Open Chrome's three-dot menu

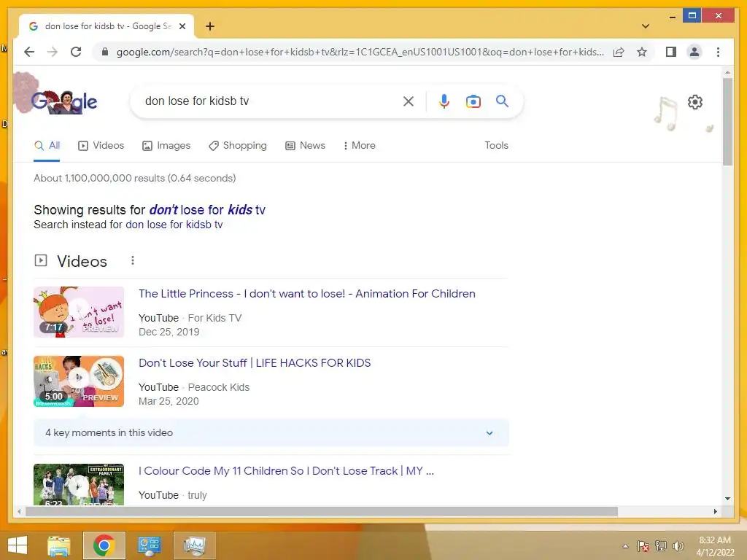[718, 52]
